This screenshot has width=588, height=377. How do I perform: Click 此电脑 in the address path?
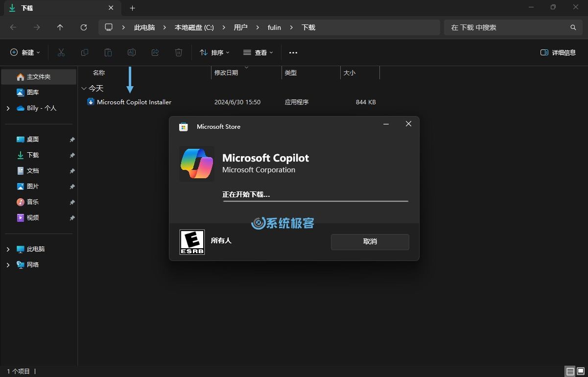(144, 27)
